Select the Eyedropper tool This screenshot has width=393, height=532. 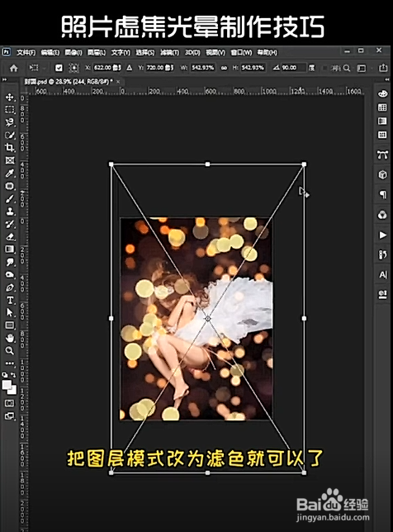point(9,173)
